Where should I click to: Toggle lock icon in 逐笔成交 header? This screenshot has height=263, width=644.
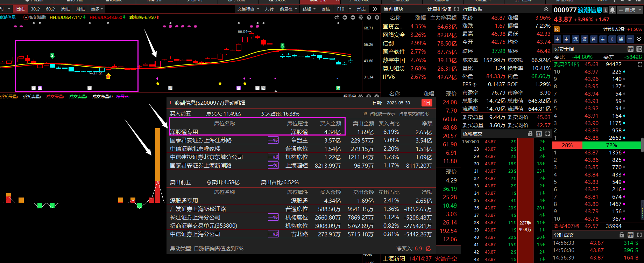tap(530, 134)
